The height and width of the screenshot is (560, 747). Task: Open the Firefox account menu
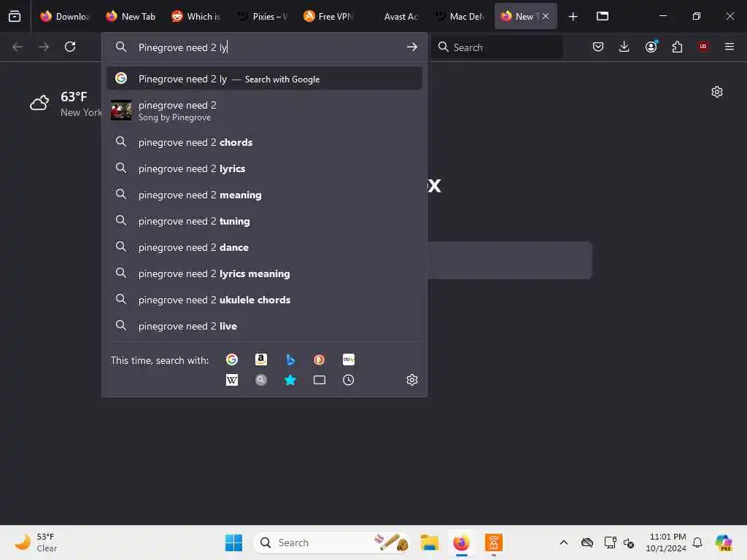pyautogui.click(x=651, y=47)
